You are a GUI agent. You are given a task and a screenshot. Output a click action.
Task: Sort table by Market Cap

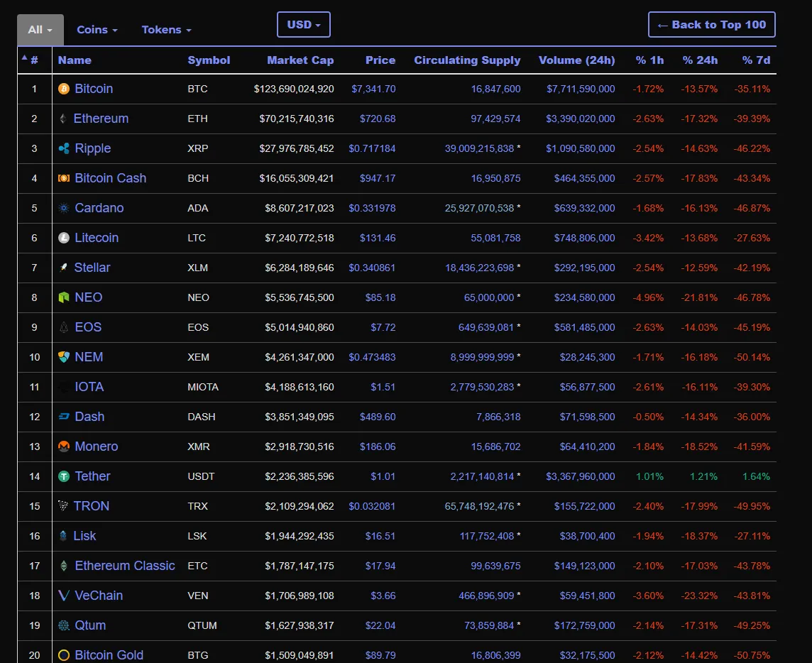tap(300, 60)
